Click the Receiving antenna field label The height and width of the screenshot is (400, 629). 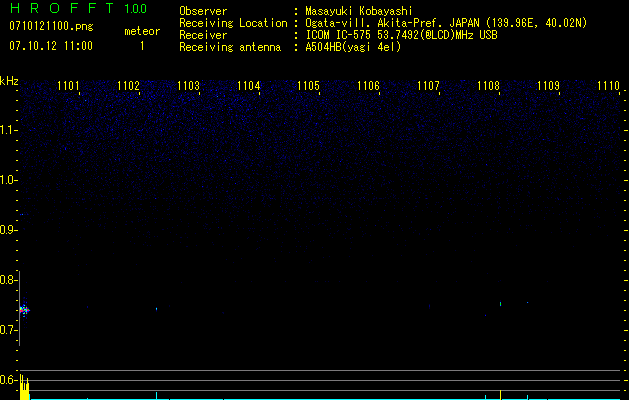(x=230, y=47)
